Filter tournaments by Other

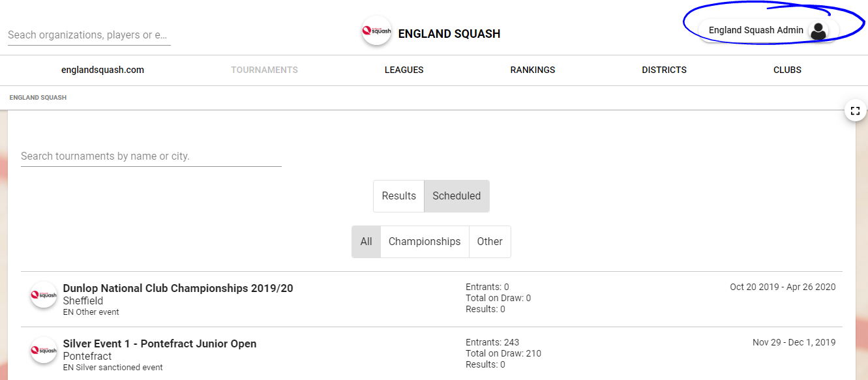[x=490, y=242]
